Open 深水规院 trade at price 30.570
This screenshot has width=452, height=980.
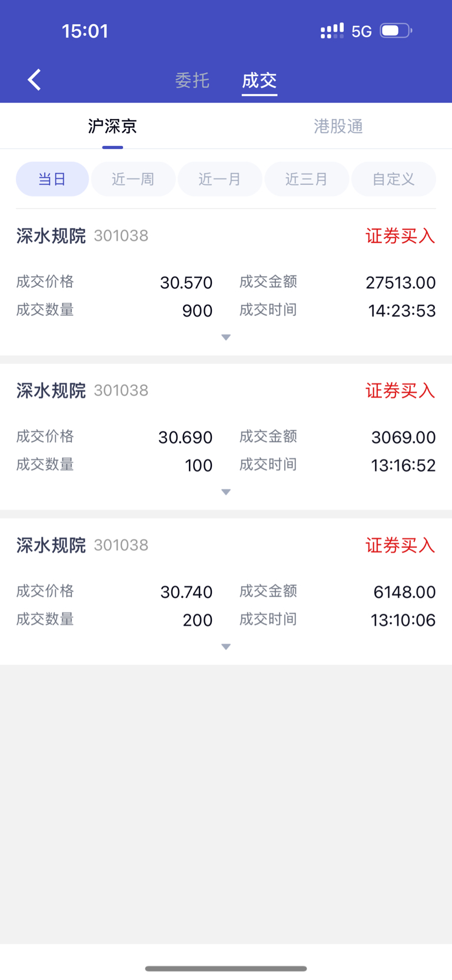[226, 282]
